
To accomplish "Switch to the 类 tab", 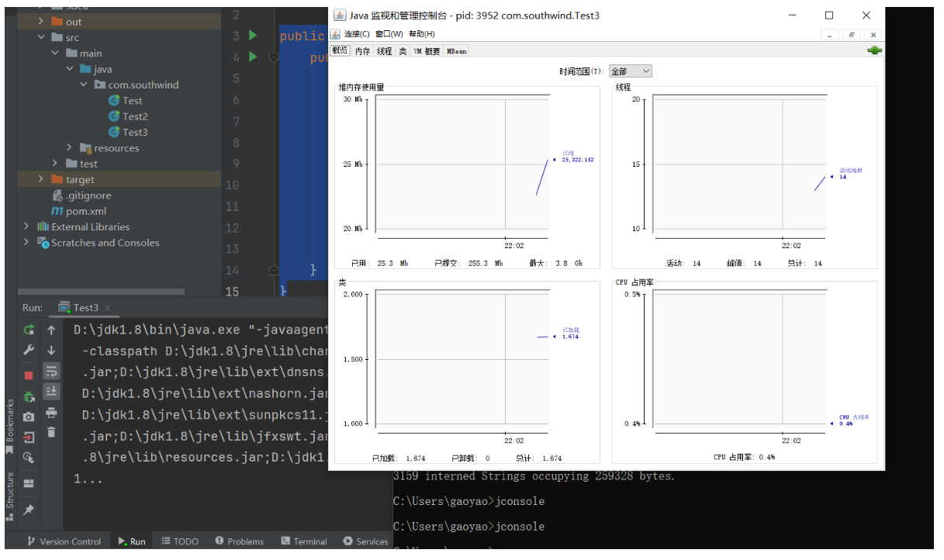I will pyautogui.click(x=403, y=51).
